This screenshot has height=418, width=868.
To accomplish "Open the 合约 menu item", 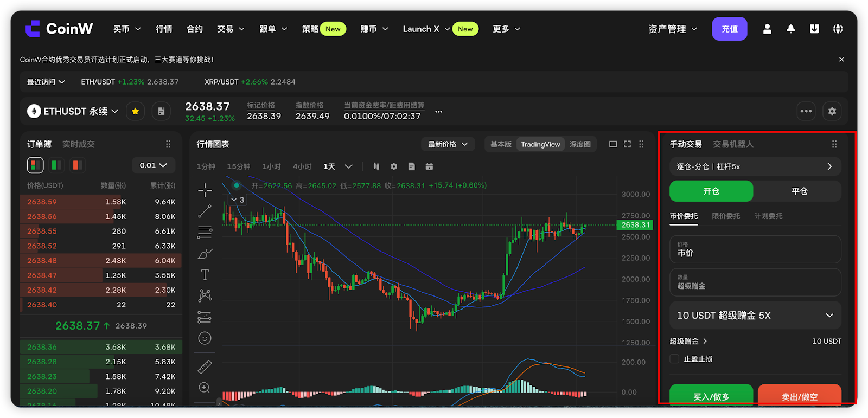I will click(195, 29).
